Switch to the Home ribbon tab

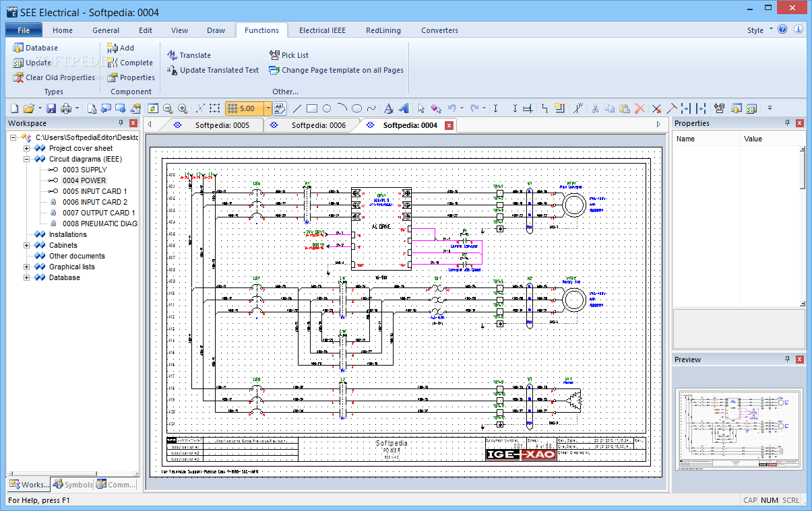[x=63, y=30]
